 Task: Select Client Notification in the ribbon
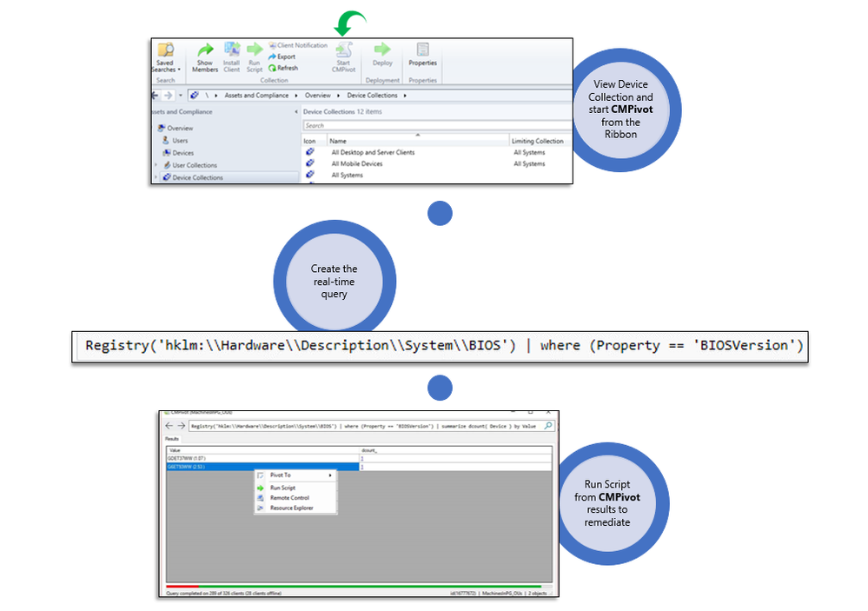click(298, 45)
